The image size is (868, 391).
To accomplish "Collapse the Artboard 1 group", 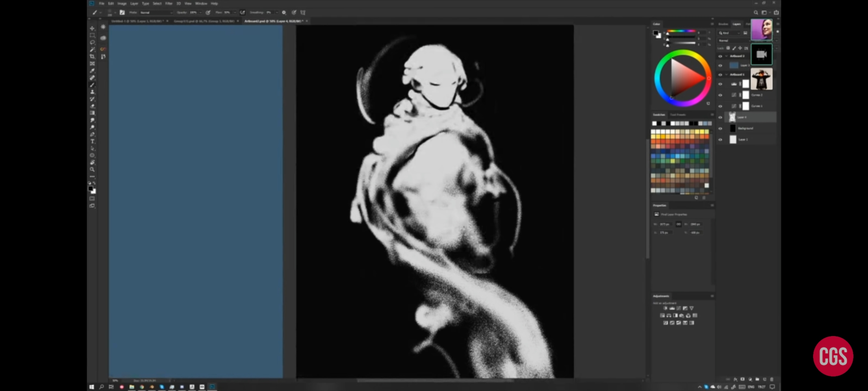I will tap(726, 75).
